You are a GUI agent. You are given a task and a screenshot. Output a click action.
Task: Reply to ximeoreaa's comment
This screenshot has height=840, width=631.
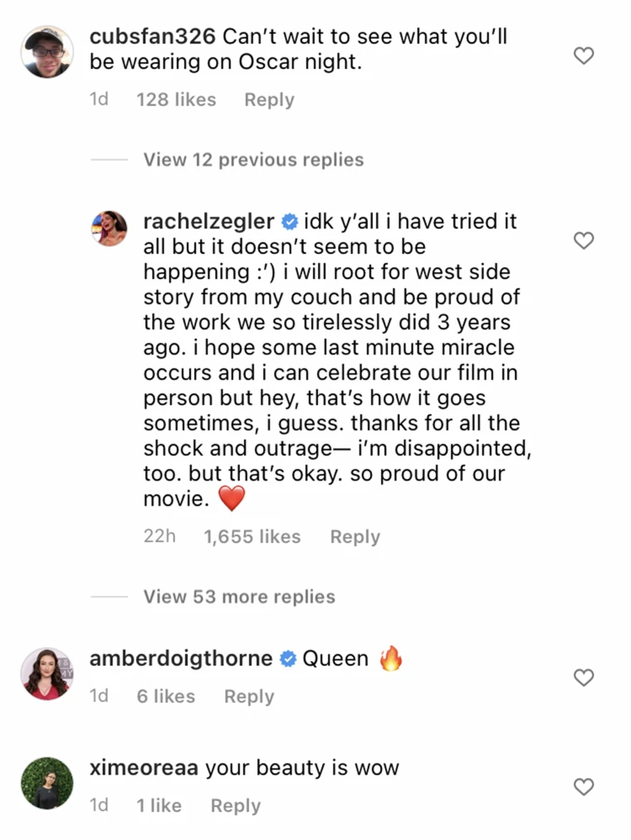click(x=235, y=805)
